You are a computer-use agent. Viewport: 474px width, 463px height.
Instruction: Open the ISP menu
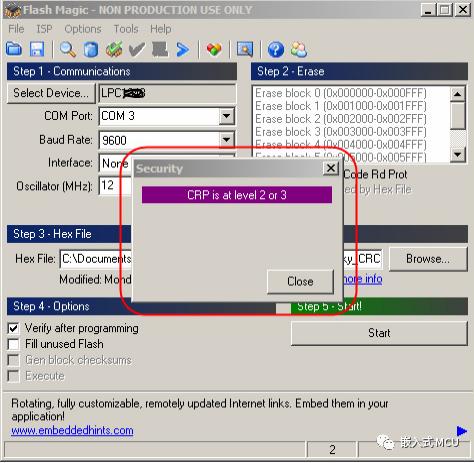[x=44, y=29]
